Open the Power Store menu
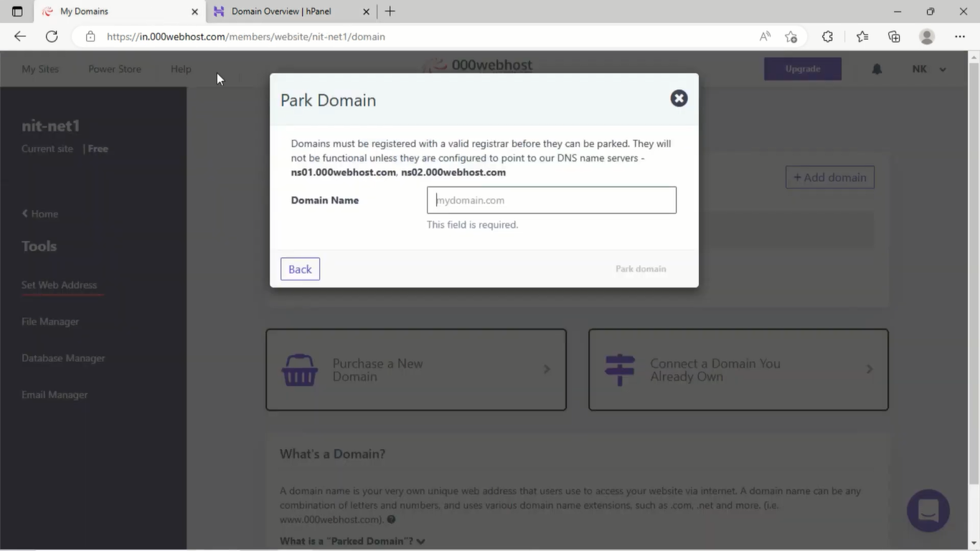980x551 pixels. pyautogui.click(x=115, y=69)
